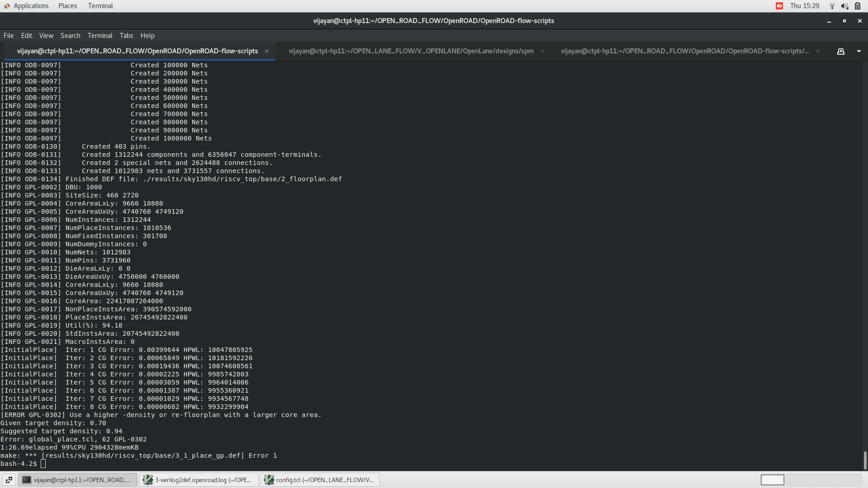
Task: Open the Tabs menu
Action: pyautogui.click(x=126, y=36)
